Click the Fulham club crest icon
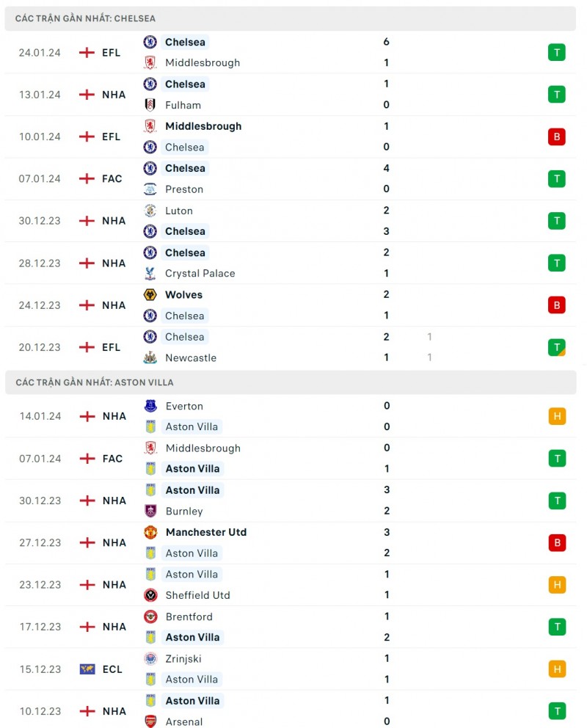587x728 pixels. pos(150,105)
